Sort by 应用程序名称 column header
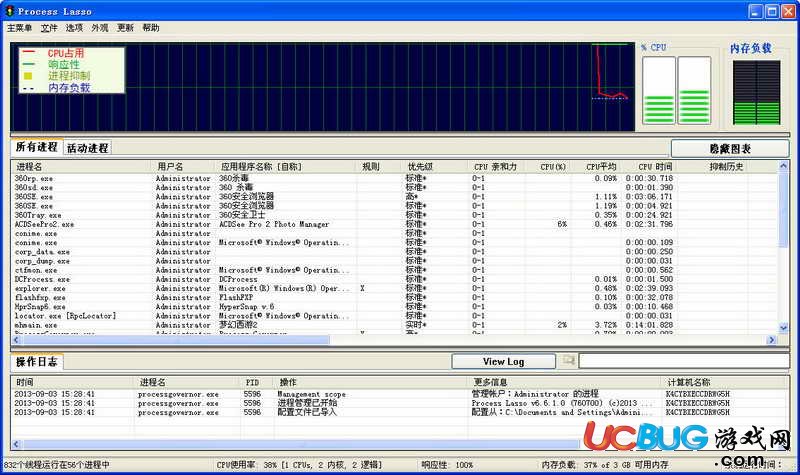The height and width of the screenshot is (475, 800). point(285,166)
